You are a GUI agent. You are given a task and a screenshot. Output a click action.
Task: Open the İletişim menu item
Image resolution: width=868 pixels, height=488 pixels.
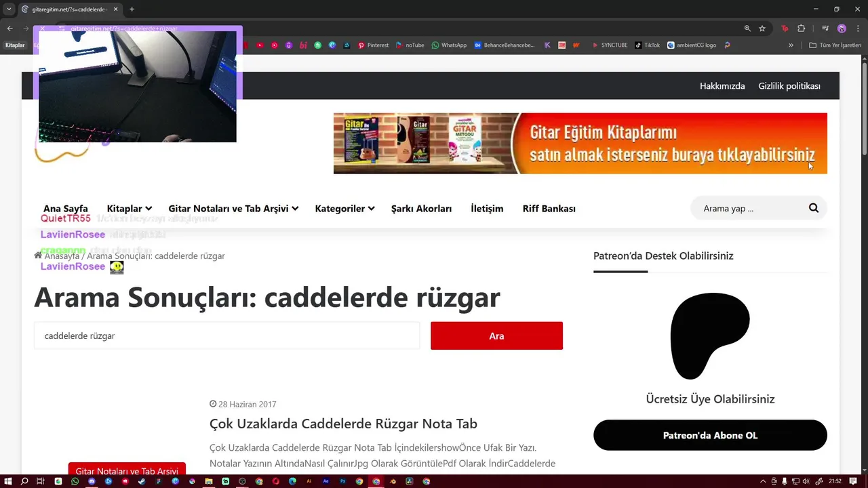(x=487, y=208)
